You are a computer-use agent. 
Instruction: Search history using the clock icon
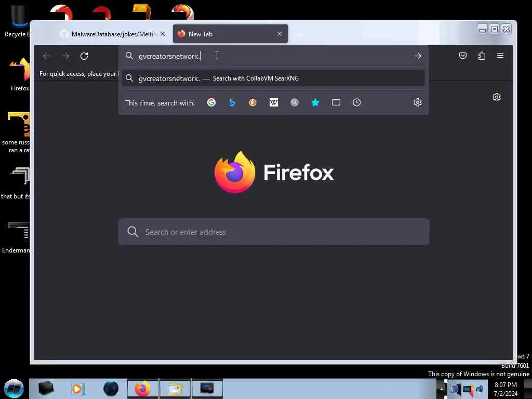(x=356, y=102)
